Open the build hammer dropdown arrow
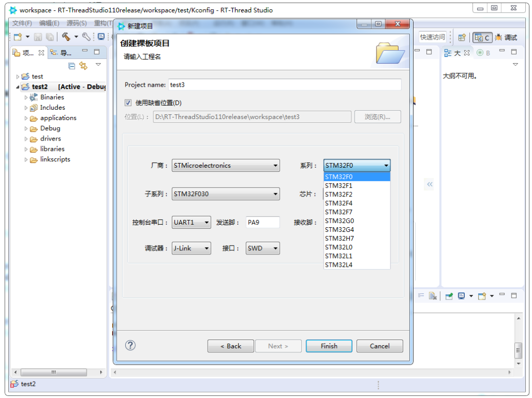 point(76,36)
